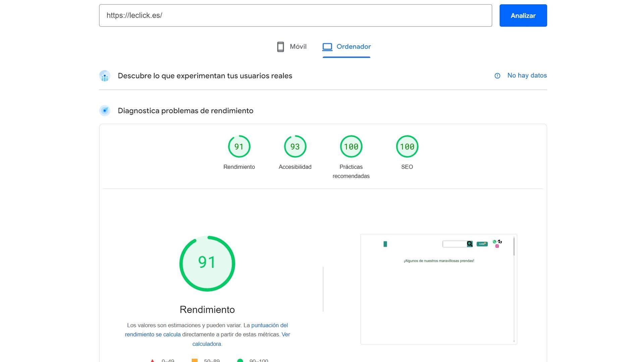This screenshot has width=644, height=362.
Task: Click the Accesibilidad label
Action: coord(295,167)
